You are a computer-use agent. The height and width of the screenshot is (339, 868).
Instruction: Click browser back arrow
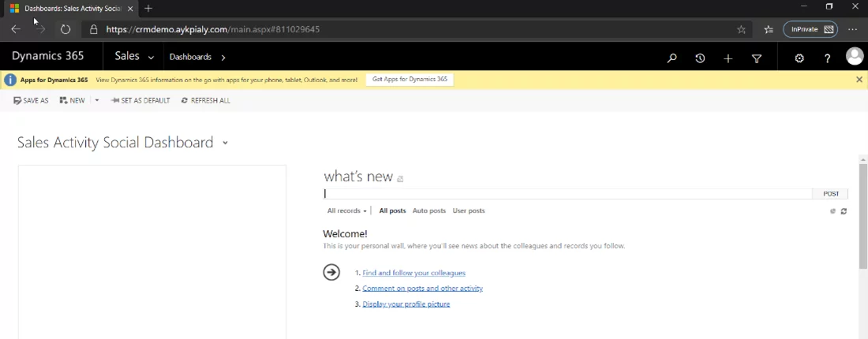pyautogui.click(x=16, y=29)
